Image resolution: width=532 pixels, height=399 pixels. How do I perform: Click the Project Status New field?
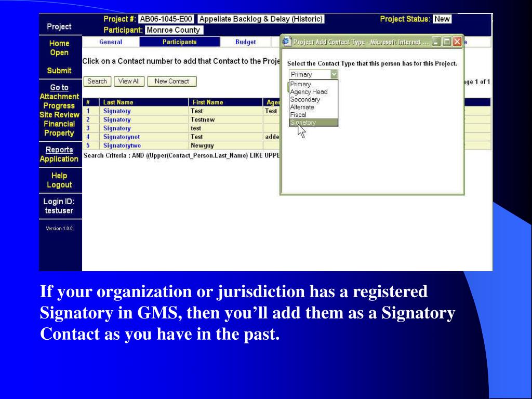442,19
